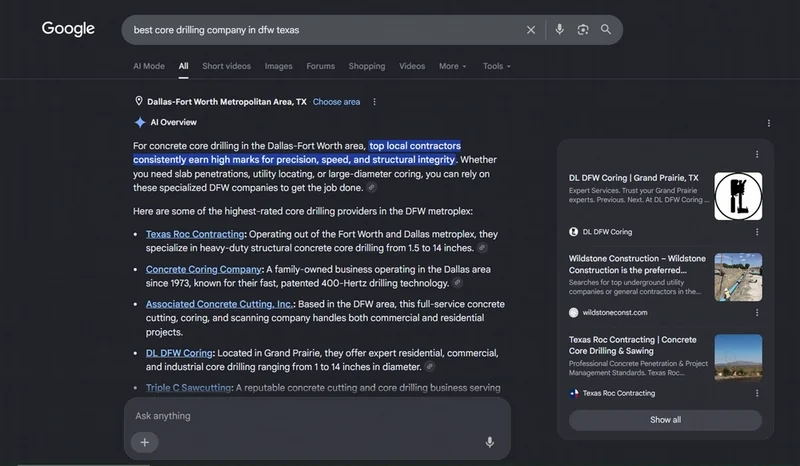Open the Shopping tab
Screen dimensions: 800x466
coord(367,66)
